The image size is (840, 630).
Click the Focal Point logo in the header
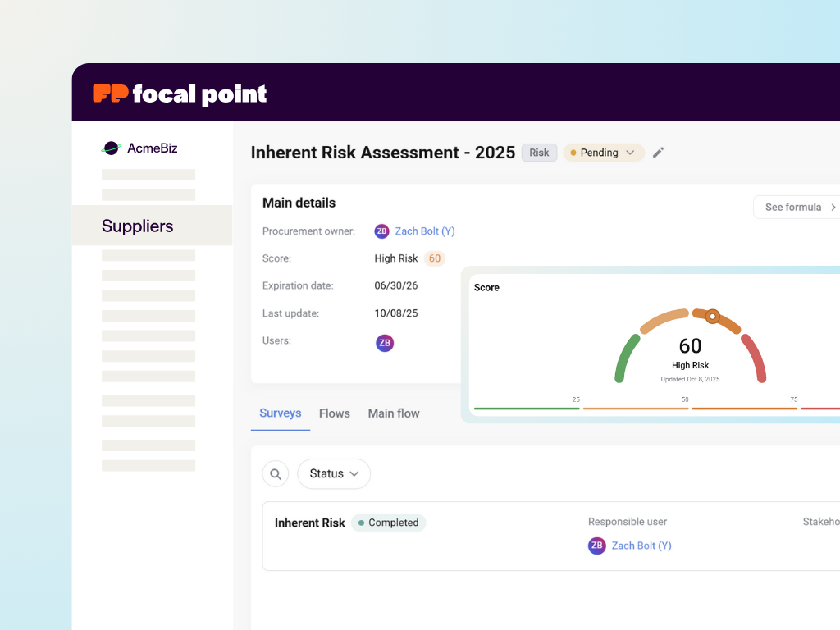click(180, 93)
